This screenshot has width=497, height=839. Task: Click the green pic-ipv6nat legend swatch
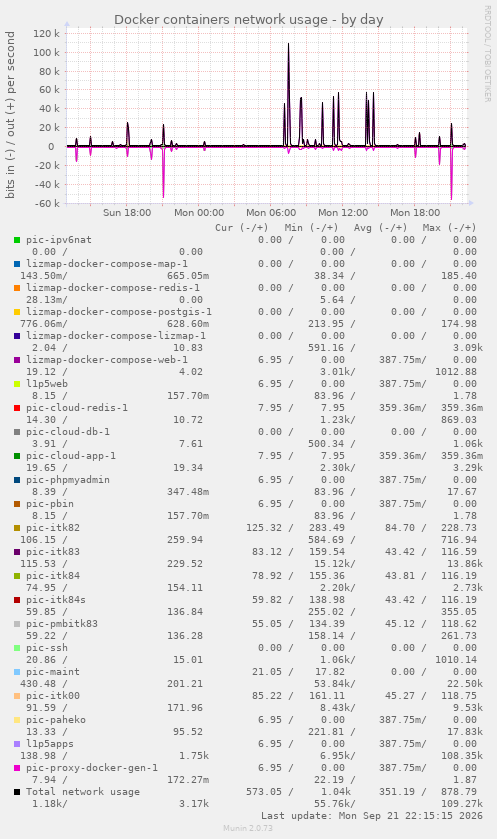tap(17, 240)
